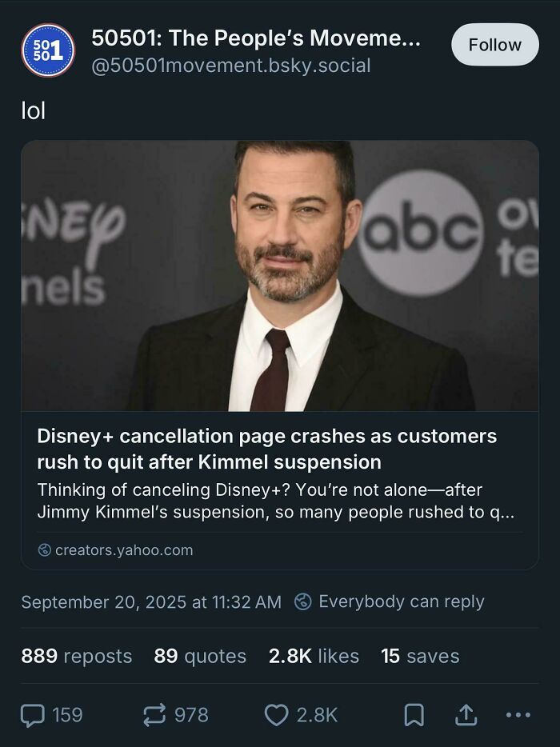Select the @50501movement.bsky.social handle

pos(230,68)
